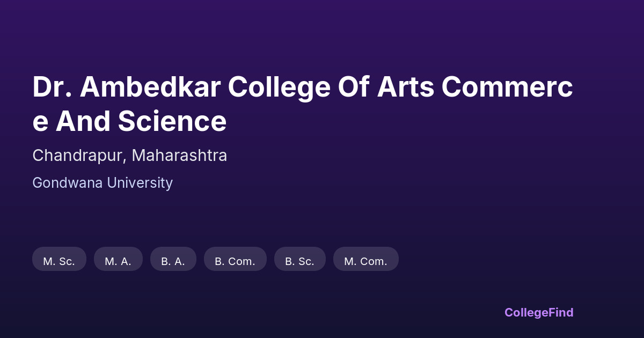644x338 pixels.
Task: Click the Gondwana University affiliation text
Action: [103, 183]
